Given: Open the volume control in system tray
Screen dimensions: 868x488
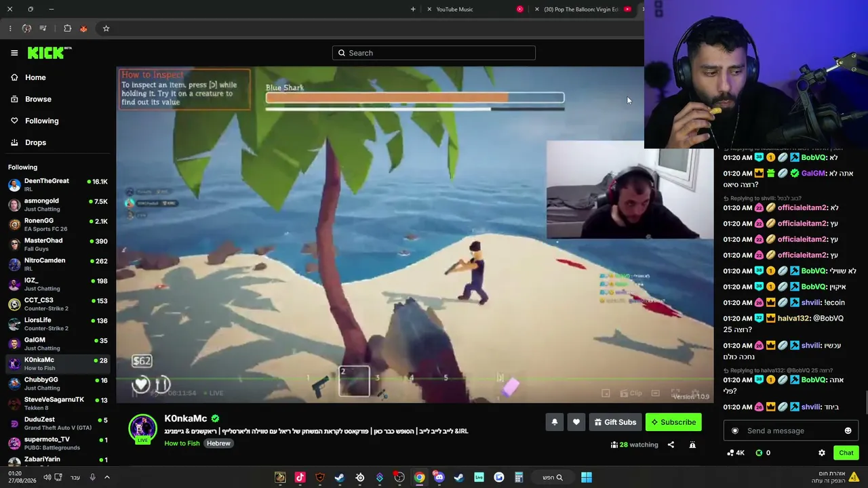Looking at the screenshot, I should pos(47,477).
